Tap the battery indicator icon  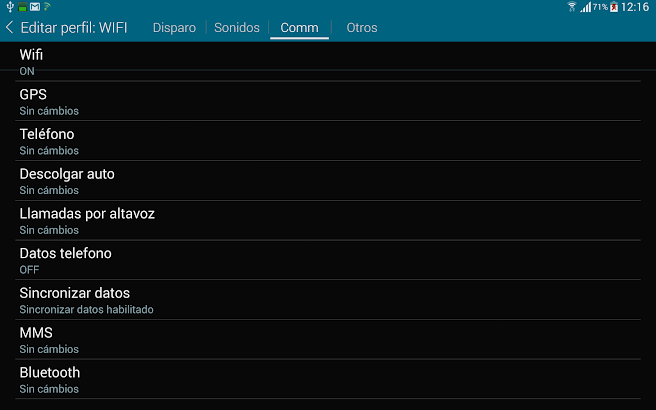(614, 7)
